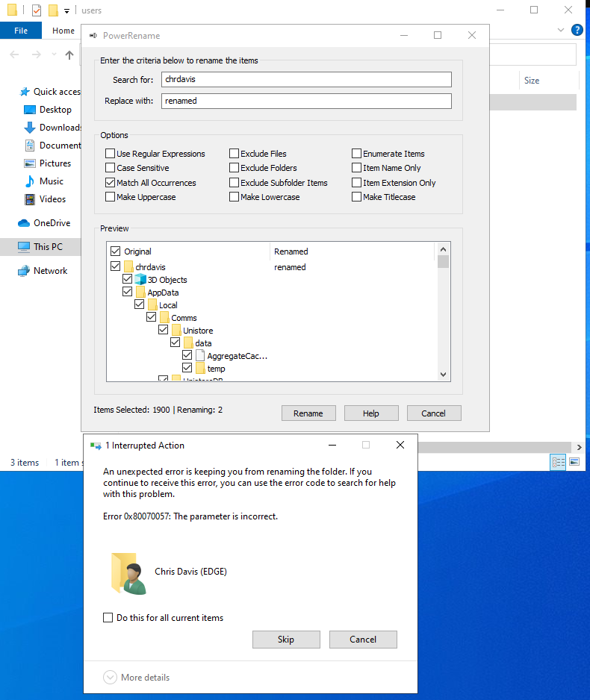The width and height of the screenshot is (590, 700).
Task: Open Videos film icon in sidebar
Action: pos(29,199)
